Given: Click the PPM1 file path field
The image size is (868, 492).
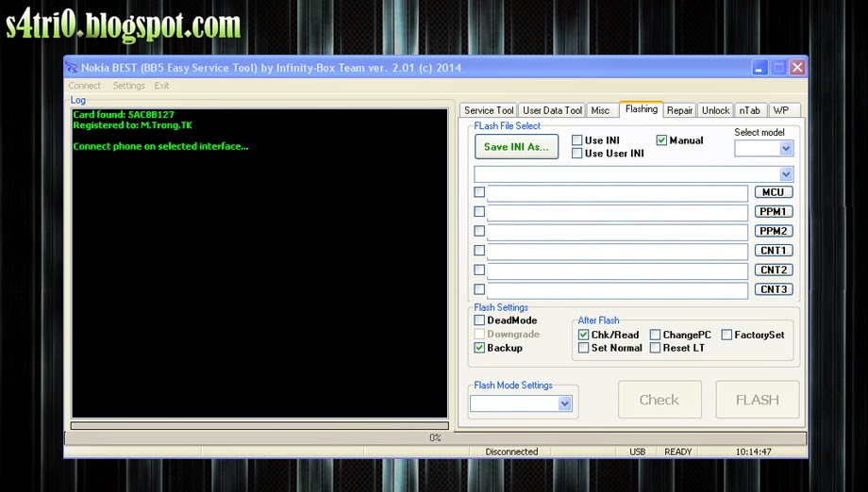Looking at the screenshot, I should pos(617,212).
